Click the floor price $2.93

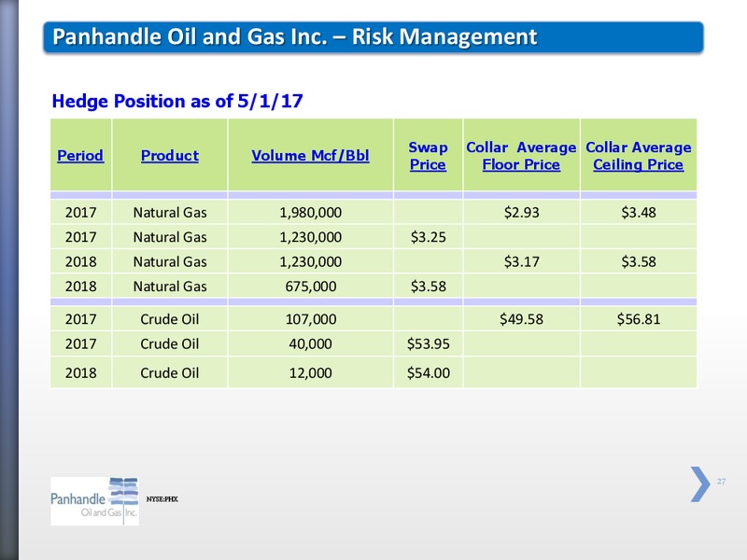[522, 213]
